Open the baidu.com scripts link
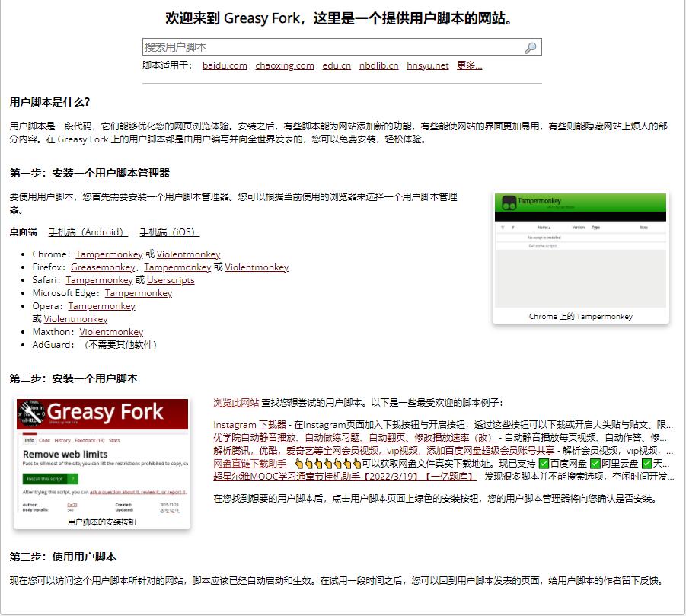The height and width of the screenshot is (616, 686). tap(225, 65)
